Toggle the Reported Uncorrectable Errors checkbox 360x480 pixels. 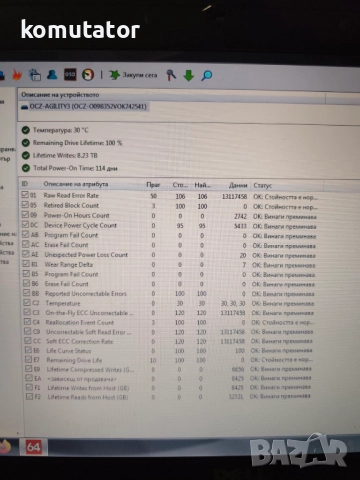(27, 293)
